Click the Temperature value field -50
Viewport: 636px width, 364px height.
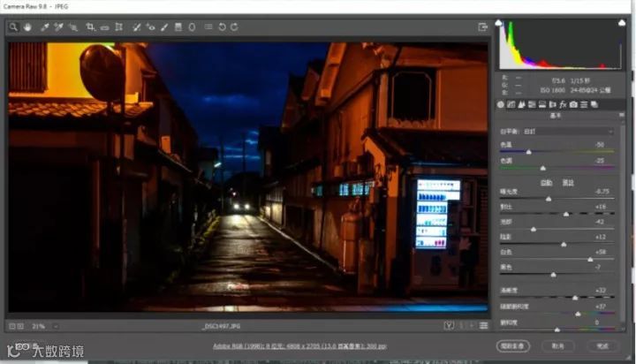coord(601,145)
